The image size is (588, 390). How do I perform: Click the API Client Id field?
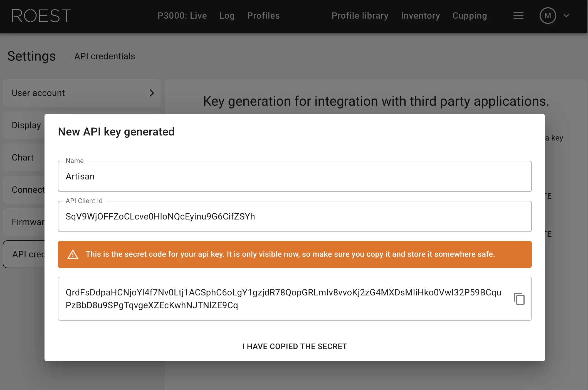(x=294, y=216)
